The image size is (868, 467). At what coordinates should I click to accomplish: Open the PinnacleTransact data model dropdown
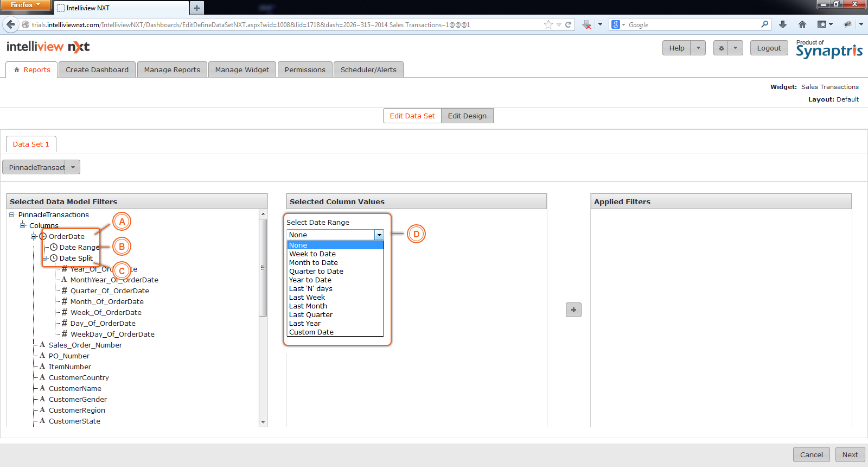73,167
